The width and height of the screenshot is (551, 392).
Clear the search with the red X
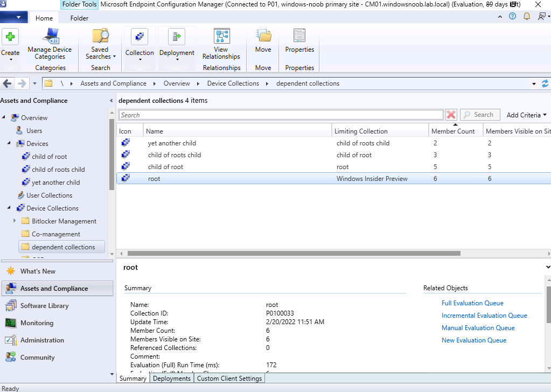451,115
